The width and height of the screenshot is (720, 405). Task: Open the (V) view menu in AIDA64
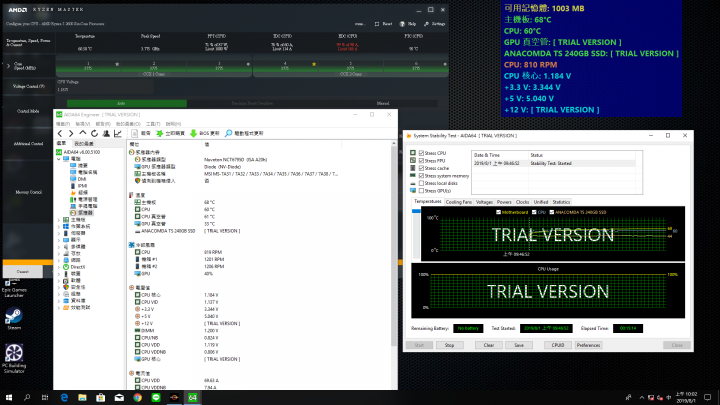point(83,124)
